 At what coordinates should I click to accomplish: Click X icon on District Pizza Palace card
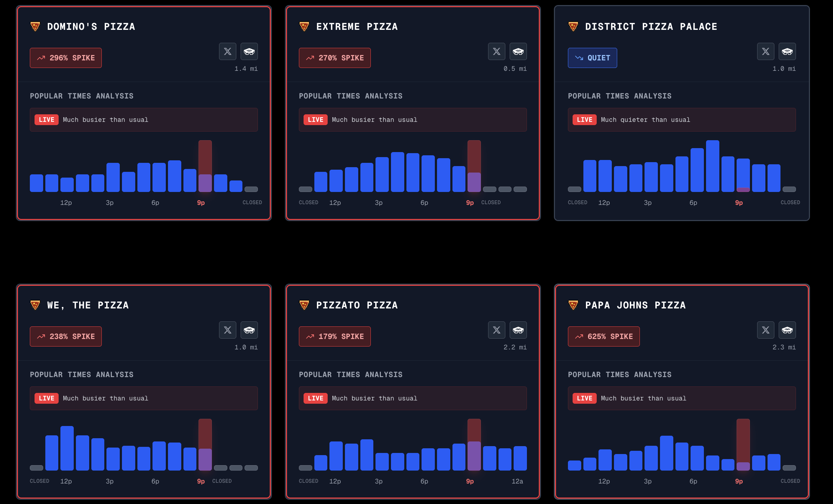[x=766, y=51]
